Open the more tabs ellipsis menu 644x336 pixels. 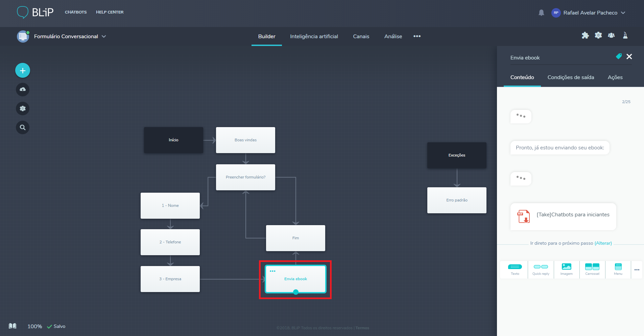click(417, 36)
